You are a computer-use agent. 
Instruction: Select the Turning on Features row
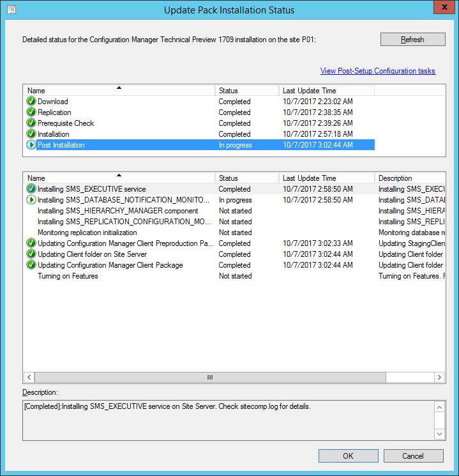(x=235, y=276)
